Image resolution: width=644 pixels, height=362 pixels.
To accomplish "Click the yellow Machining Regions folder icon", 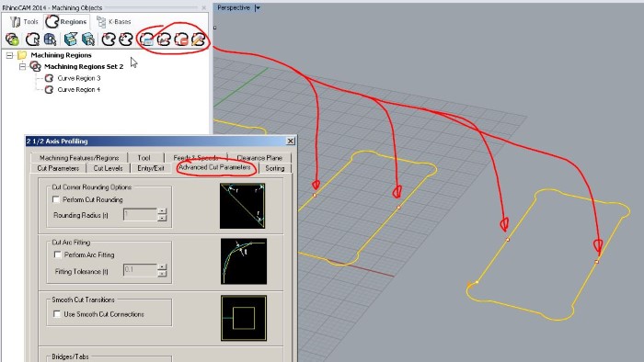I will pos(22,55).
